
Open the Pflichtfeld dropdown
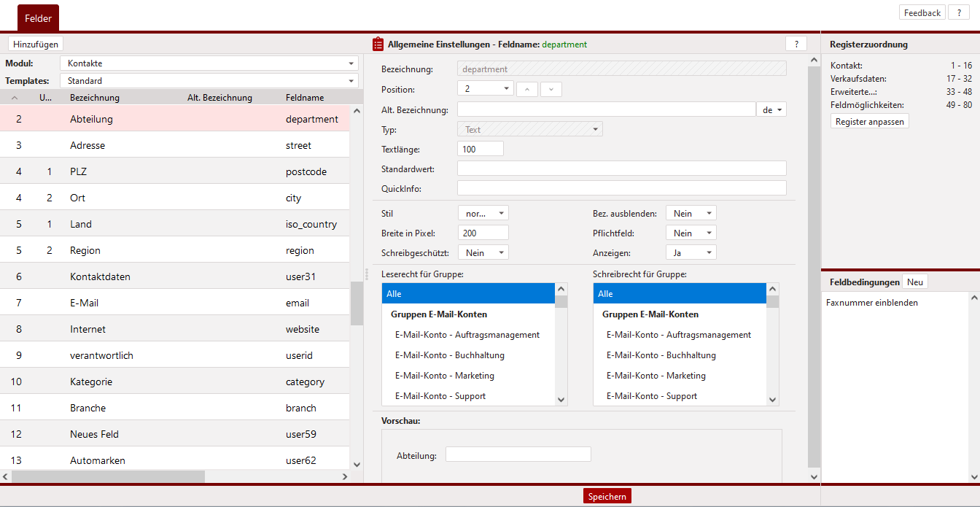tap(691, 233)
